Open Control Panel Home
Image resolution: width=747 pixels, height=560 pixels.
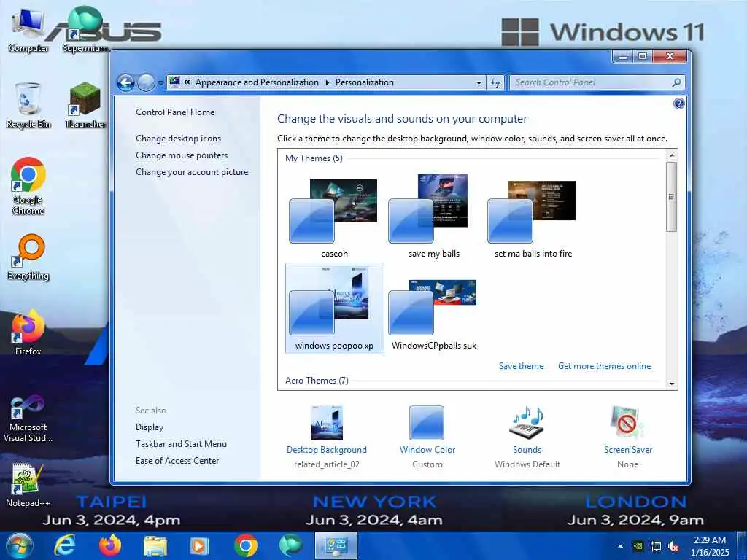[175, 112]
